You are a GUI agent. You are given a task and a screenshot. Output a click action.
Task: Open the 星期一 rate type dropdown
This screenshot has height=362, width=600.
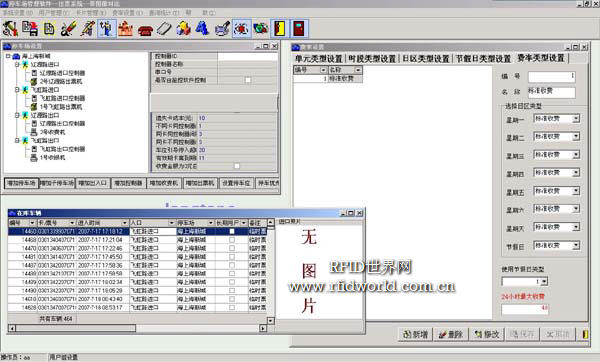point(576,119)
